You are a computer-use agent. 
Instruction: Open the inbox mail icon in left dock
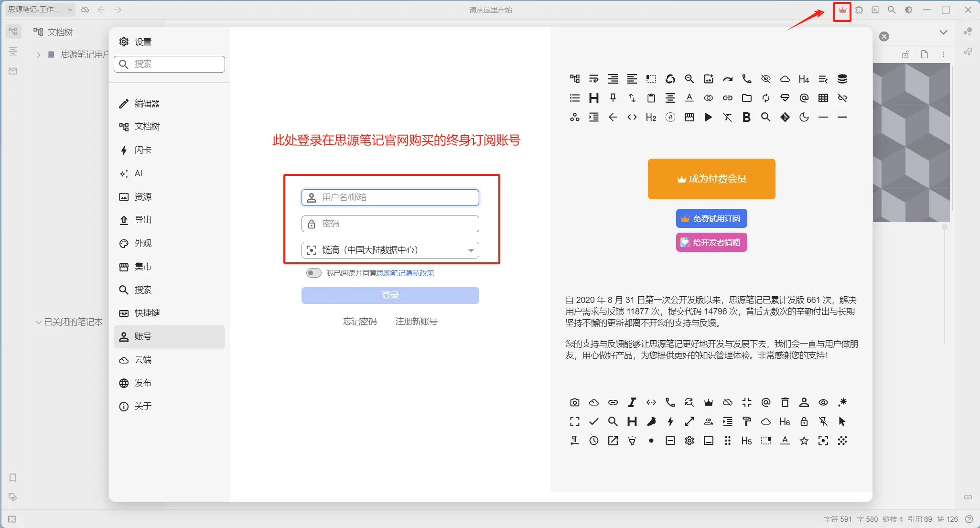13,71
